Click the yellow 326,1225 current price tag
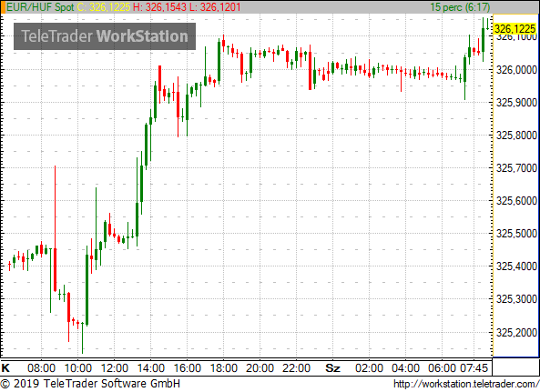The width and height of the screenshot is (540, 392). (515, 28)
